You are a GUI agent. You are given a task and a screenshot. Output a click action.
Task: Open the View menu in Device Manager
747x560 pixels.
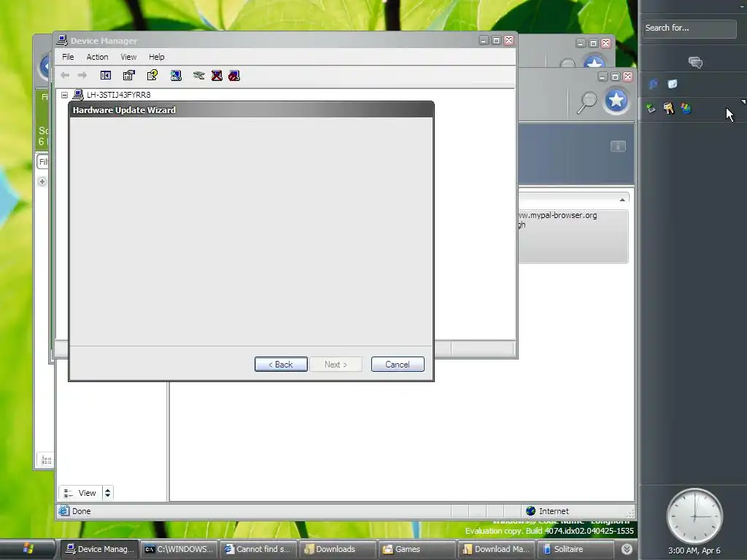(128, 57)
